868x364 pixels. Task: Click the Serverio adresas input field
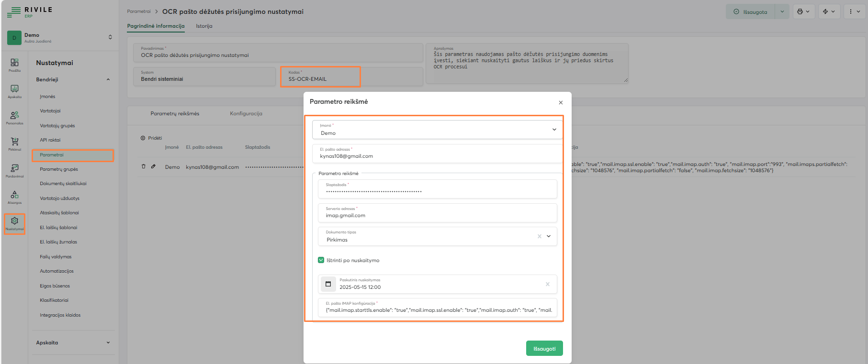coord(437,215)
